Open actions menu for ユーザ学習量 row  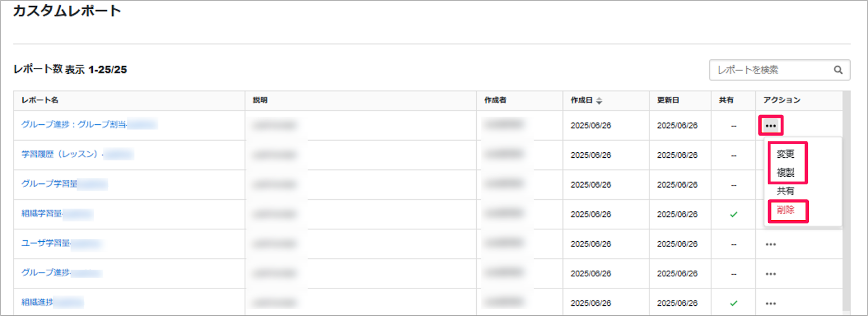click(x=770, y=244)
